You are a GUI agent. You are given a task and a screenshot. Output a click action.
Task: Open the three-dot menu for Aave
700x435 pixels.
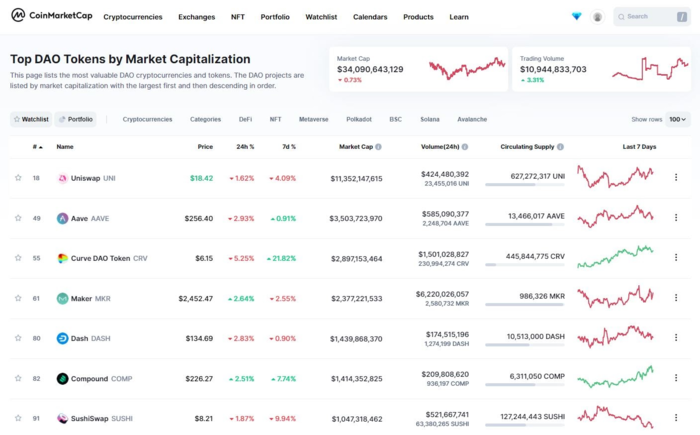coord(676,218)
